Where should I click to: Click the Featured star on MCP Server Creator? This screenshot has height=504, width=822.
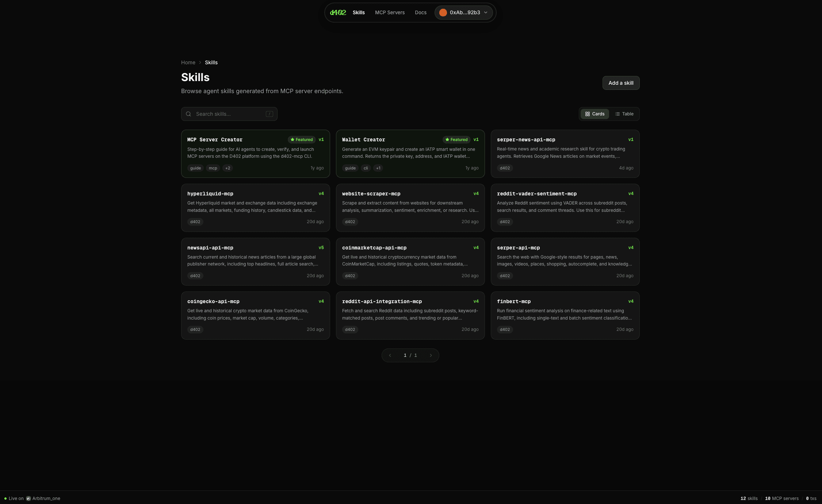[x=293, y=140]
